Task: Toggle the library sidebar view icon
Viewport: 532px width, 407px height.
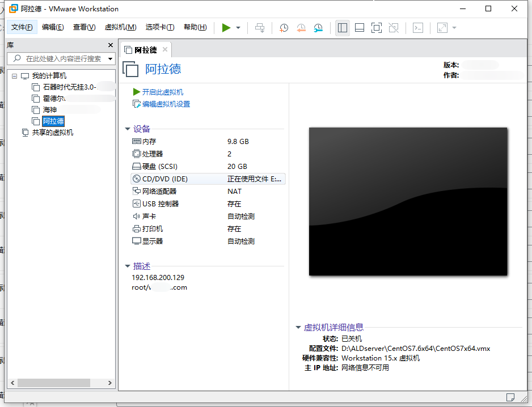Action: 343,28
